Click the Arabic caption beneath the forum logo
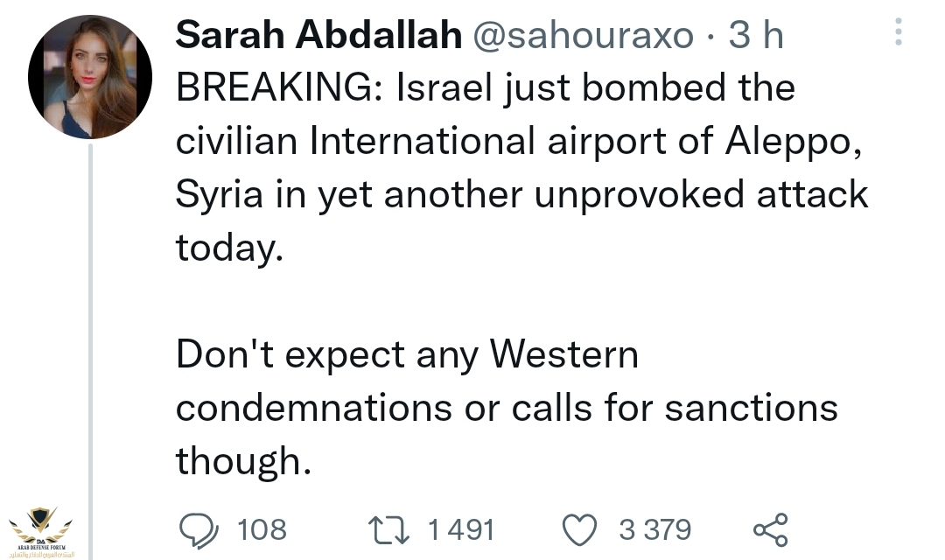The height and width of the screenshot is (560, 945). pos(40,554)
